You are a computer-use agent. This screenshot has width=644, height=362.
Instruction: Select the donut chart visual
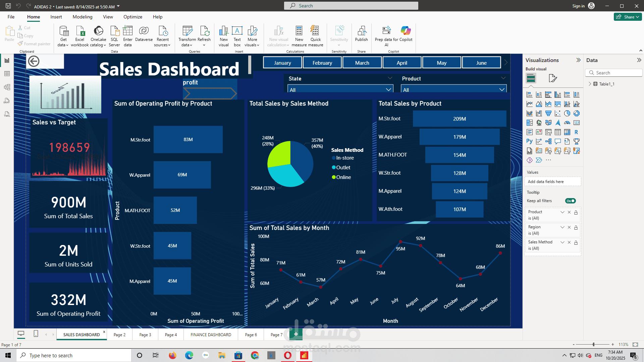[x=577, y=114]
